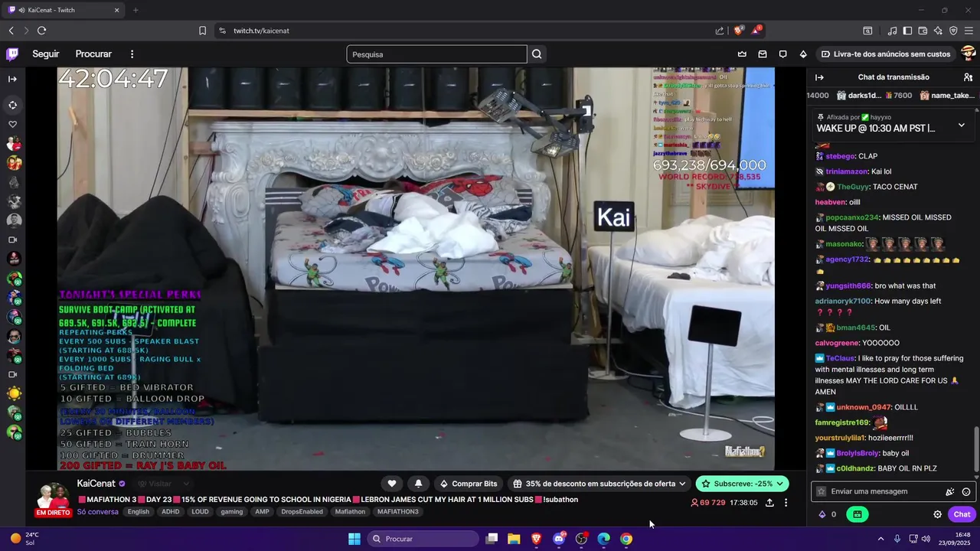Toggle the notification bell for KaiCenat
This screenshot has height=551, width=980.
418,484
